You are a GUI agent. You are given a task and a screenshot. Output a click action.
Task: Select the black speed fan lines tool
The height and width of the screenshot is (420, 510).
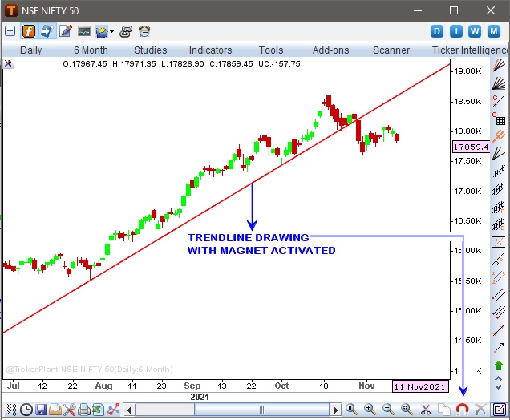click(499, 83)
